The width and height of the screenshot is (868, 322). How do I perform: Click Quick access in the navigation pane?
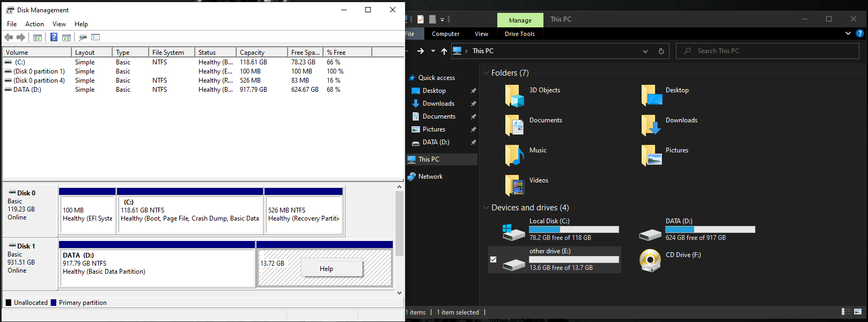click(x=436, y=78)
